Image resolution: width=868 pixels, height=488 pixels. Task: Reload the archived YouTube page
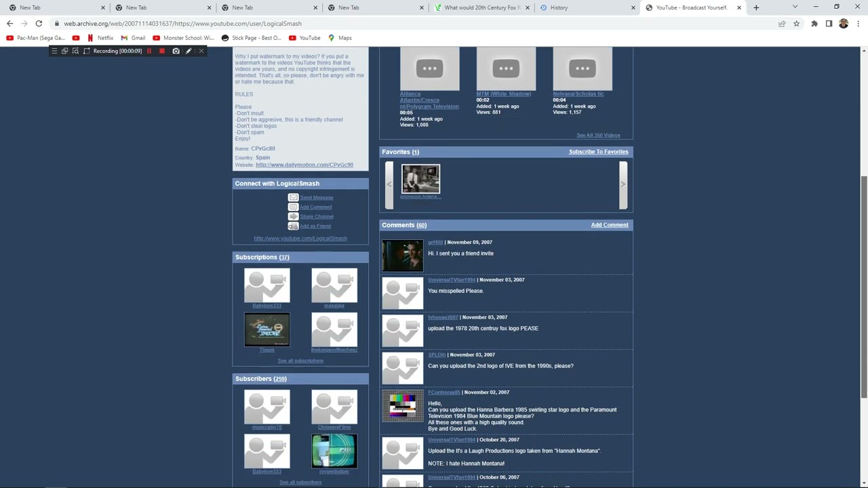point(39,24)
